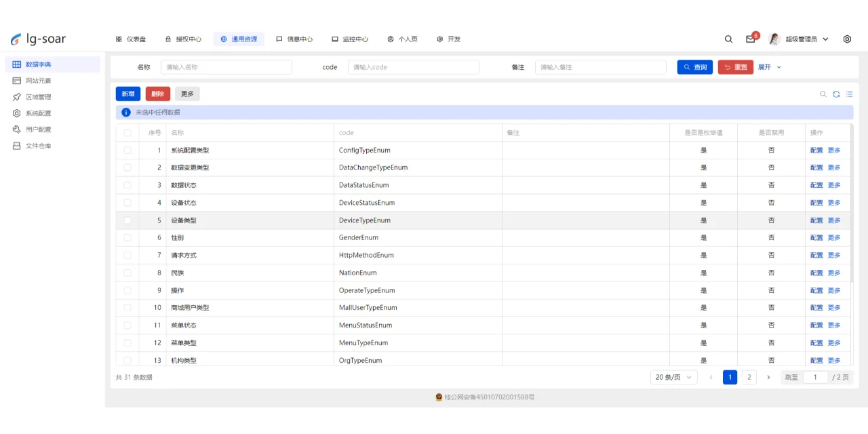Go to next page arrow
Screen dimensions: 868x434
point(768,377)
